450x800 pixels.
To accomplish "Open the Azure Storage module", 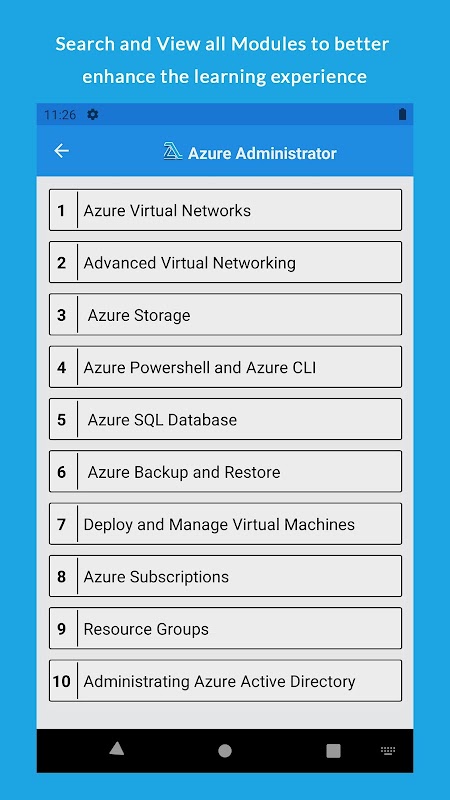I will [x=226, y=315].
